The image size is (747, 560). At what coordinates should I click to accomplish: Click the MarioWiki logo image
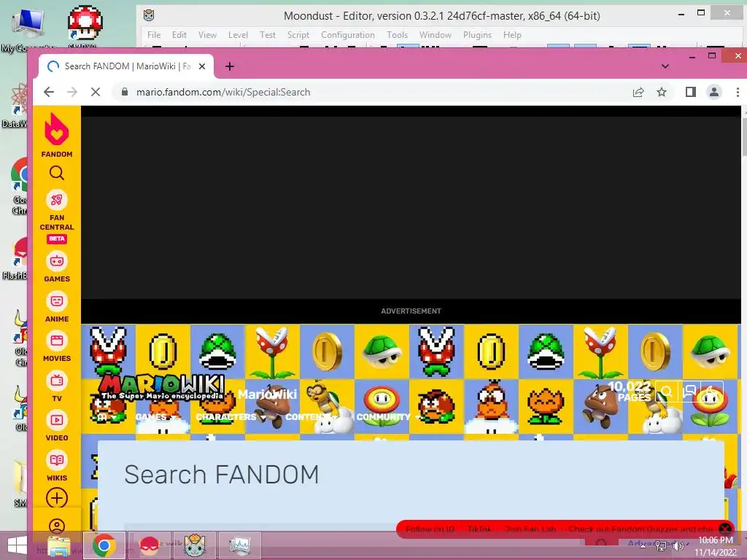pos(162,386)
